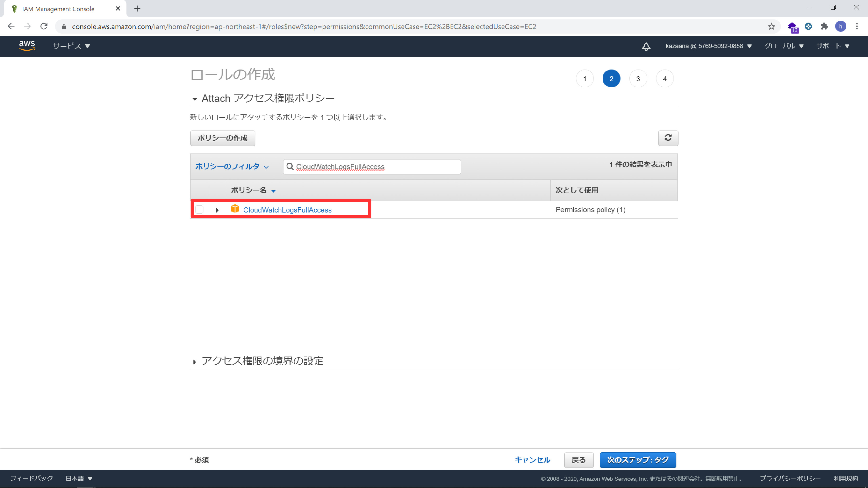The width and height of the screenshot is (868, 488).
Task: Jump to step 3 indicator
Action: (x=638, y=78)
